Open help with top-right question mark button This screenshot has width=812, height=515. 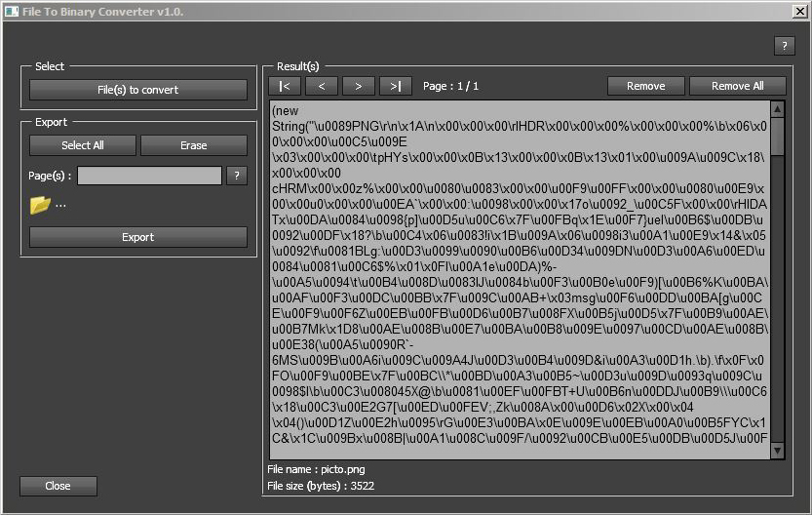coord(785,46)
